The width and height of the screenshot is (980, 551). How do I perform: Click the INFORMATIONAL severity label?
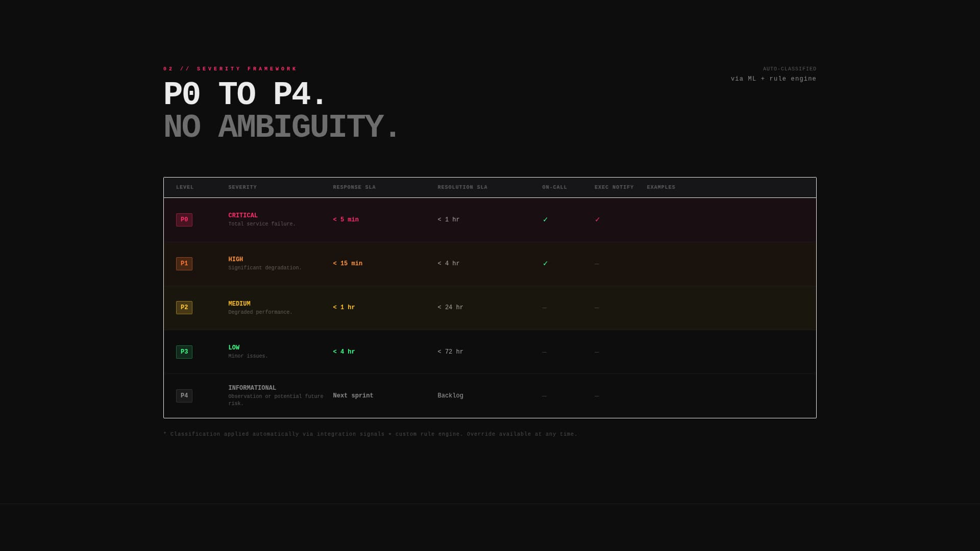(252, 388)
